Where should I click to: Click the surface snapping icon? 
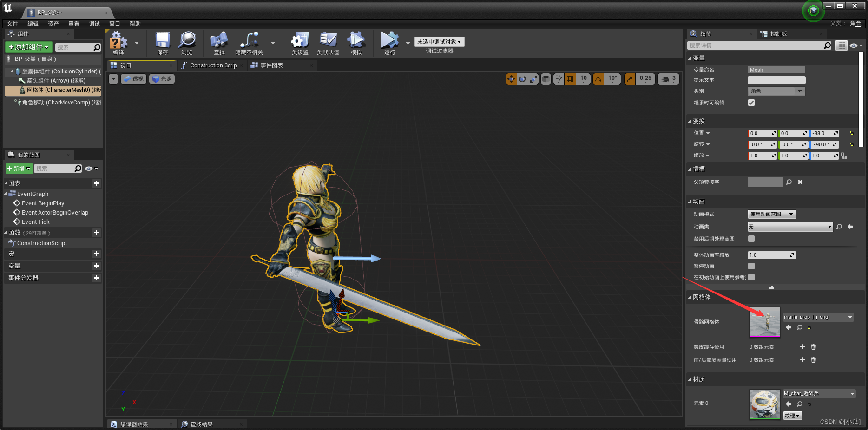click(559, 79)
